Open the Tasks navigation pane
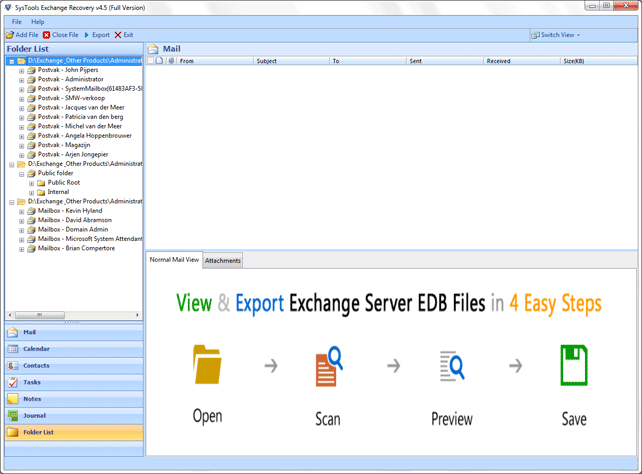The height and width of the screenshot is (474, 642). 74,382
